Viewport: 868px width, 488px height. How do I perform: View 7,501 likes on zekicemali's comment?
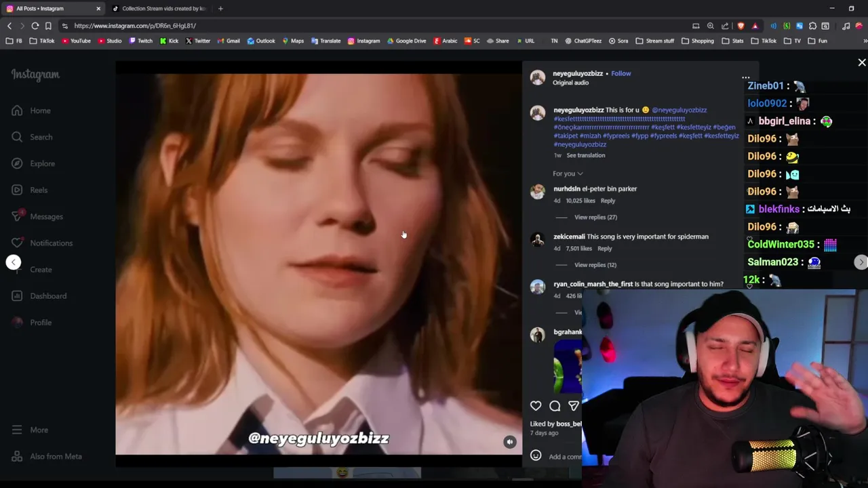578,249
